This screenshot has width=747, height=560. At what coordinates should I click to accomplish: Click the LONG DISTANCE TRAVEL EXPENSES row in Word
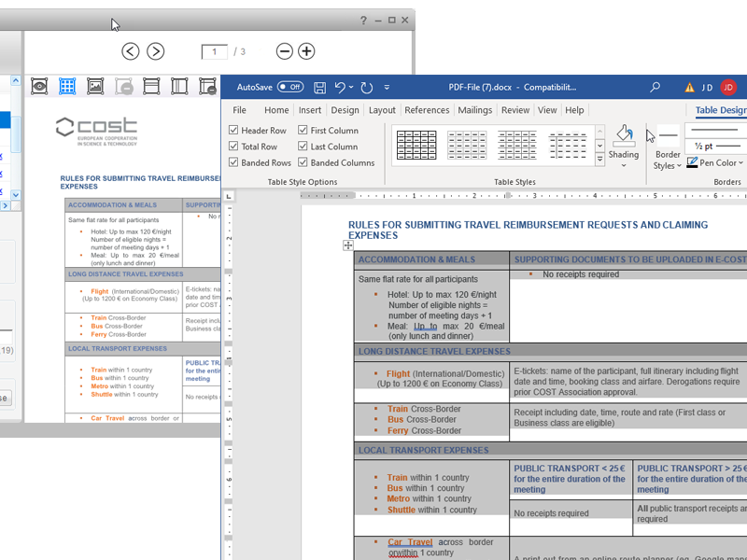[551, 352]
